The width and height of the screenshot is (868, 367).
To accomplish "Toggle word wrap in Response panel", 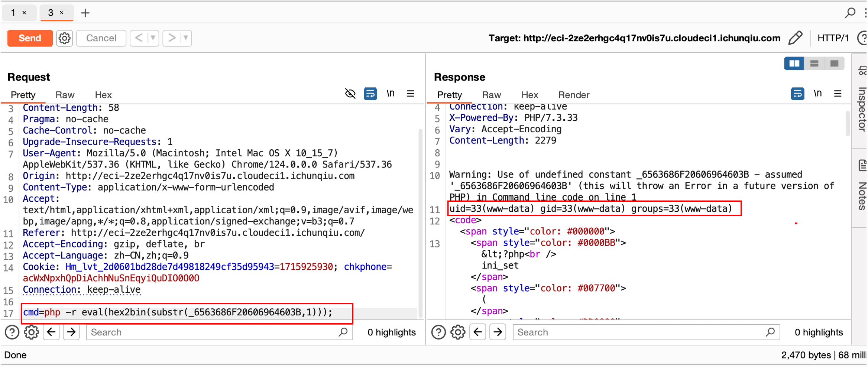I will (x=797, y=94).
